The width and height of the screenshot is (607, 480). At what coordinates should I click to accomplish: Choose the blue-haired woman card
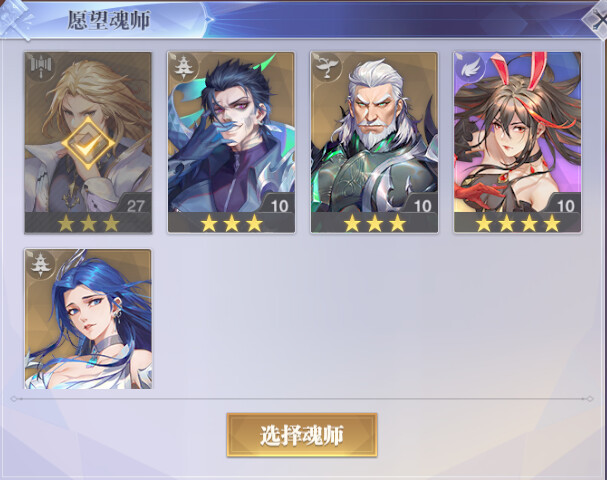click(88, 319)
